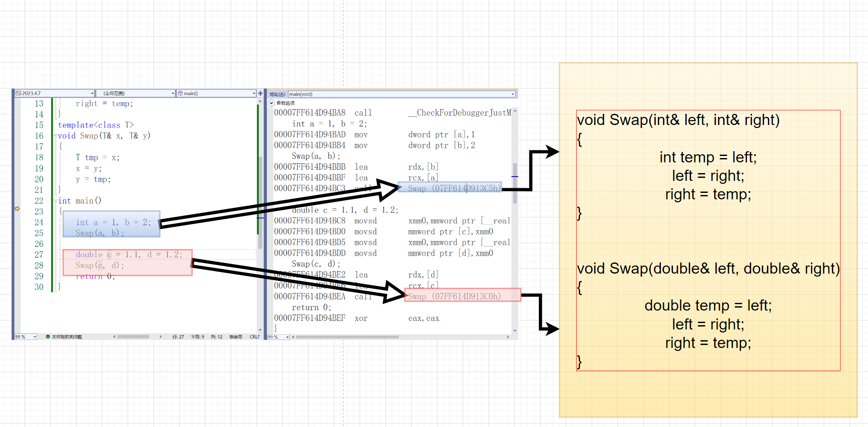
Task: Click the 未找到相关问题 status text
Action: point(67,337)
